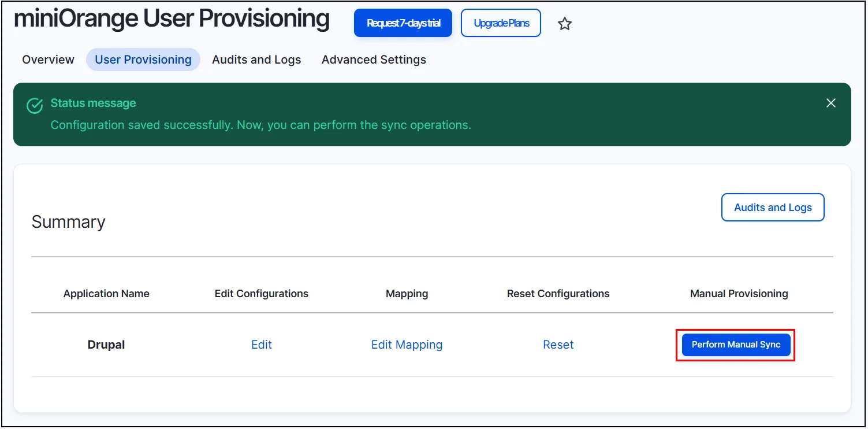Click the Summary heading
This screenshot has width=868, height=429.
pyautogui.click(x=68, y=222)
